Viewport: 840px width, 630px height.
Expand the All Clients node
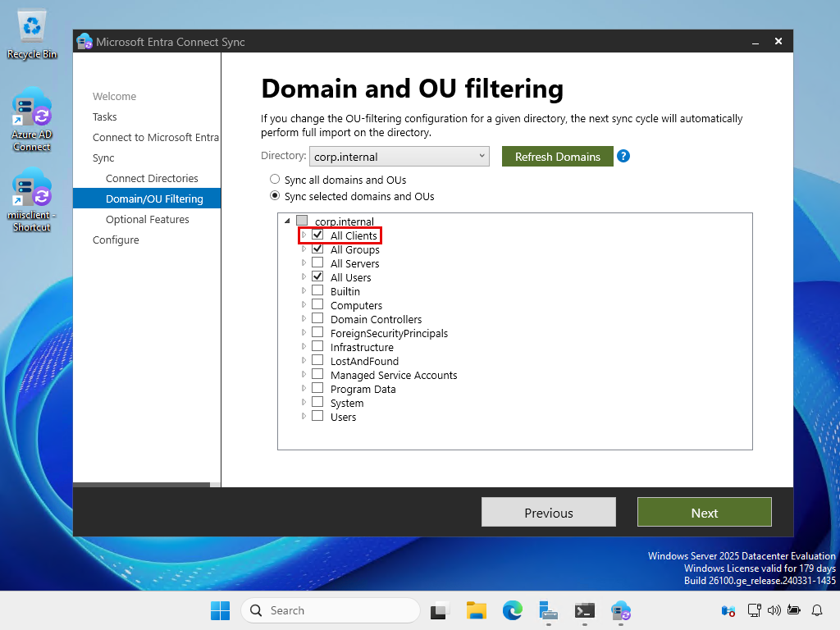click(304, 235)
